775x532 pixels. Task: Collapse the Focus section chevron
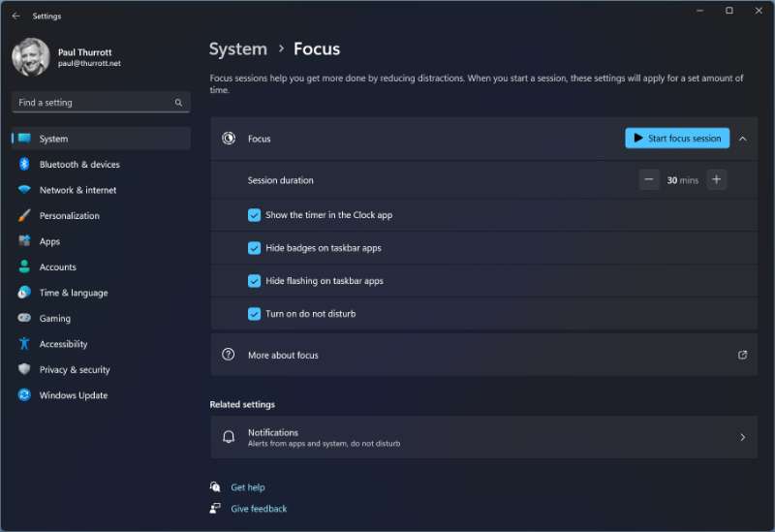click(743, 139)
